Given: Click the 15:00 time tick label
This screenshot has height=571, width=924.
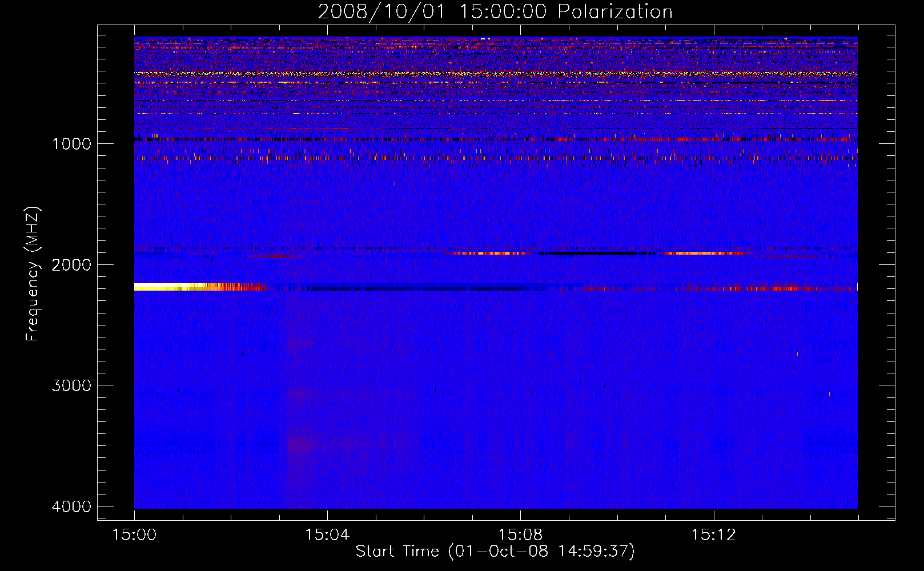Looking at the screenshot, I should point(134,535).
